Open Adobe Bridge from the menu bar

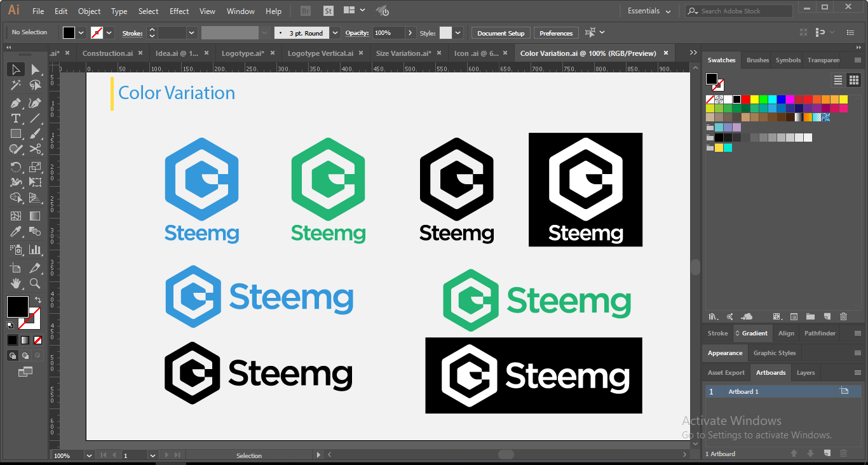pyautogui.click(x=306, y=11)
